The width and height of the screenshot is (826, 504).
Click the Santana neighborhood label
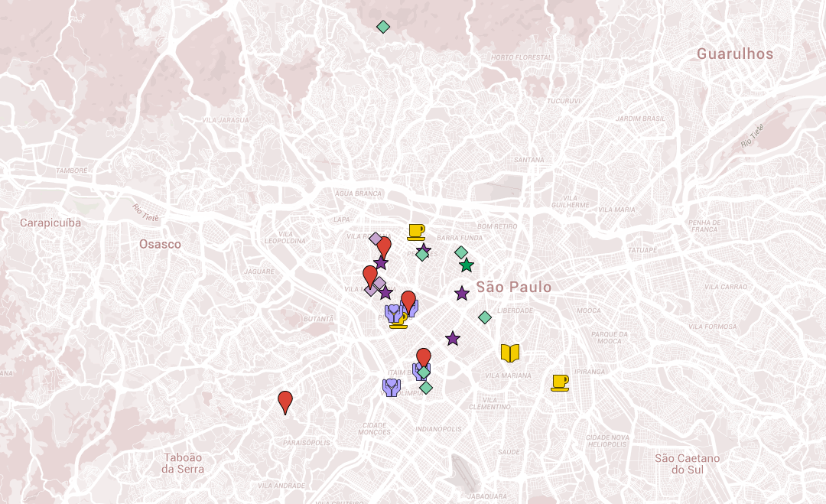coord(529,160)
